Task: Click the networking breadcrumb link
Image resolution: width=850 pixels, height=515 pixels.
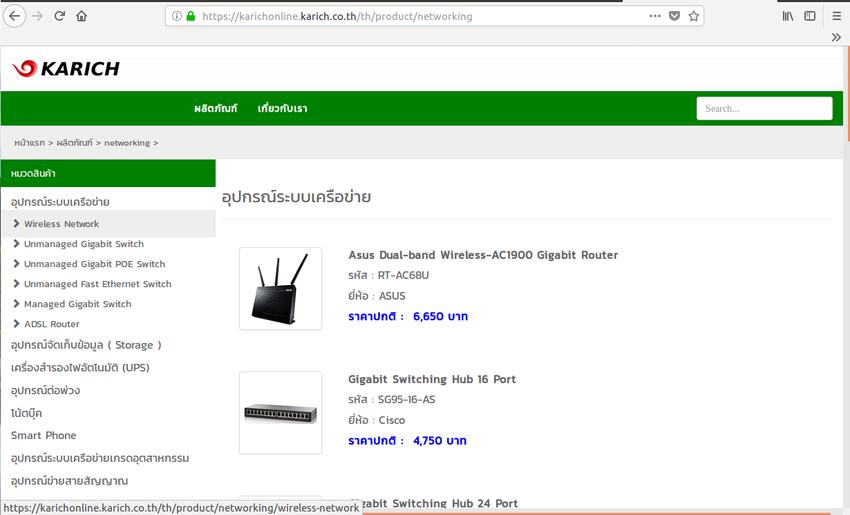Action: pyautogui.click(x=127, y=143)
